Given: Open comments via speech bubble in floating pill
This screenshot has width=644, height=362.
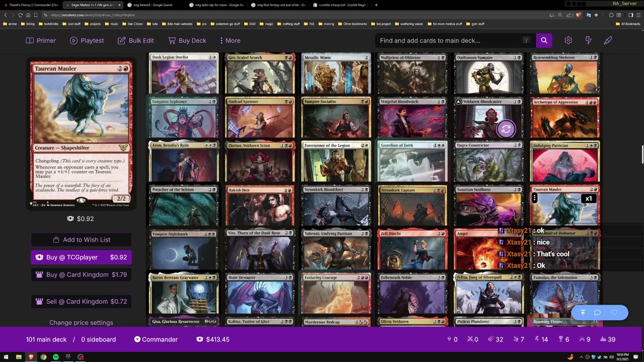Looking at the screenshot, I should (x=598, y=312).
